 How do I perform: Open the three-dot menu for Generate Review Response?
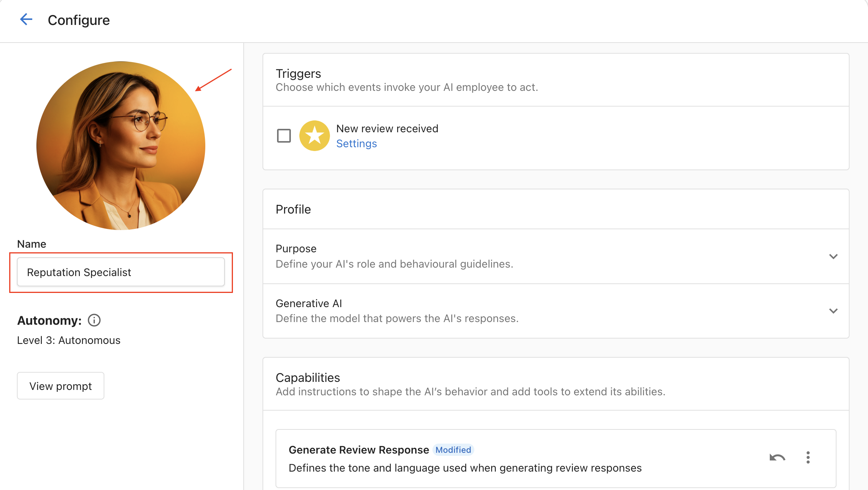[808, 457]
